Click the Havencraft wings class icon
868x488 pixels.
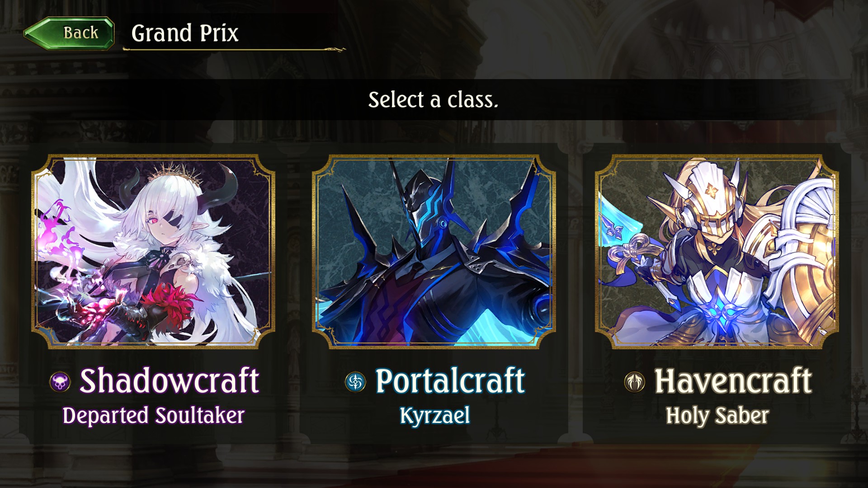635,382
